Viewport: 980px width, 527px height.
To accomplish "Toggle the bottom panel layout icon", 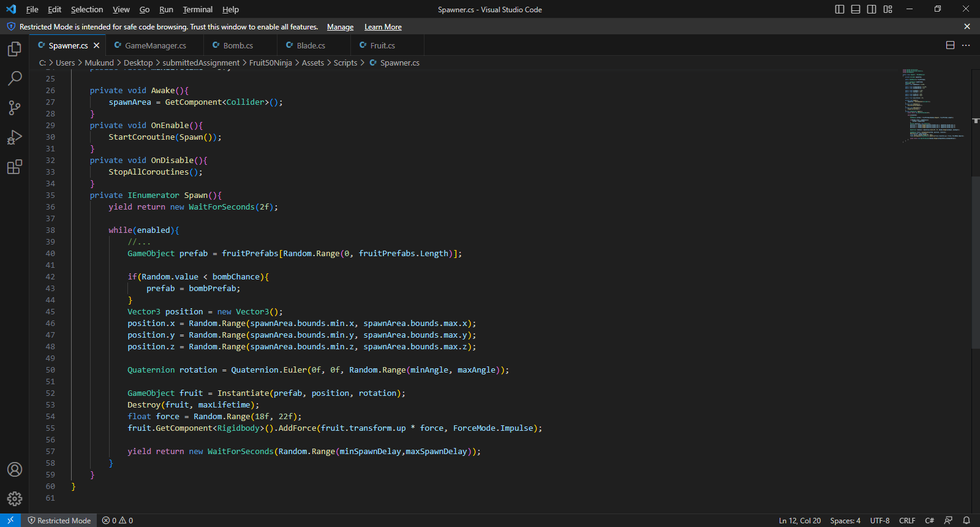I will pyautogui.click(x=856, y=9).
